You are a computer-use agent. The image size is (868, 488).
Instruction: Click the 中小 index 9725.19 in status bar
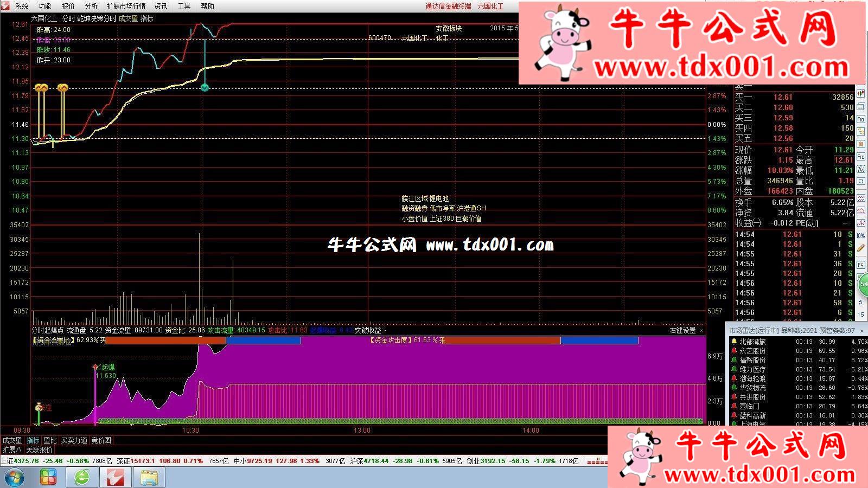259,461
